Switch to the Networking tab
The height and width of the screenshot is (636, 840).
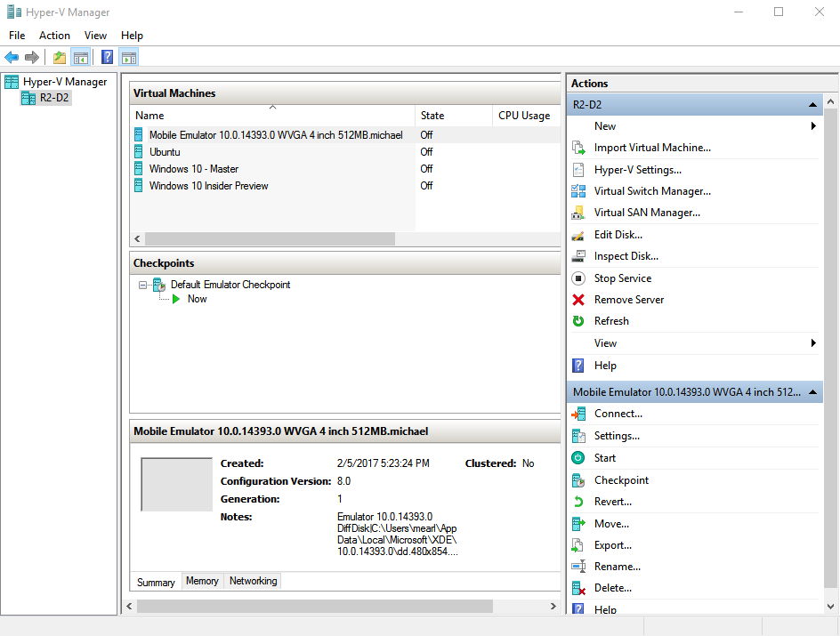tap(253, 581)
